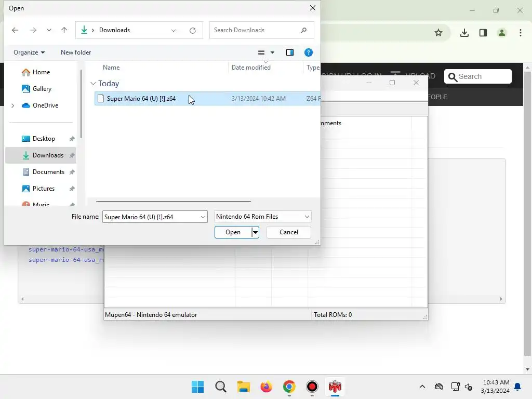Click the pin icon beside Documents
The image size is (532, 399).
click(72, 172)
